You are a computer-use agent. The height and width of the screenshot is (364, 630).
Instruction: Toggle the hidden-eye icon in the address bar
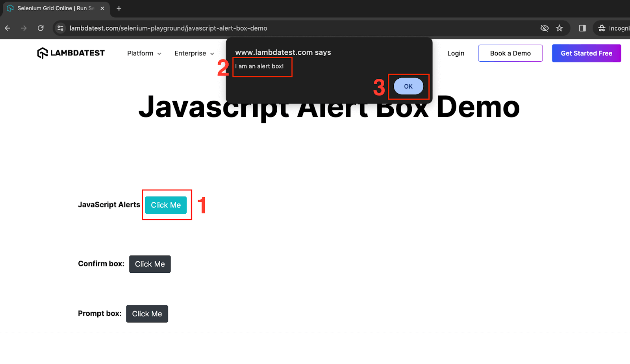pos(545,28)
